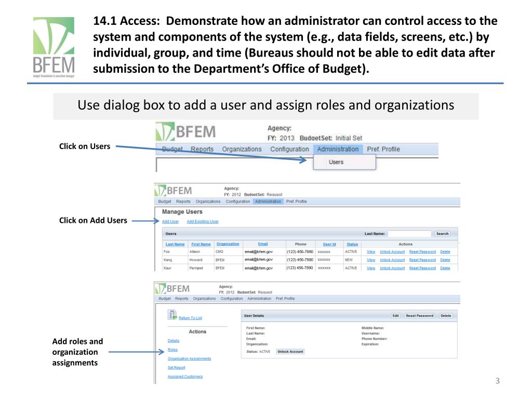
Task: Click Delete button in User Details header
Action: tap(446, 316)
